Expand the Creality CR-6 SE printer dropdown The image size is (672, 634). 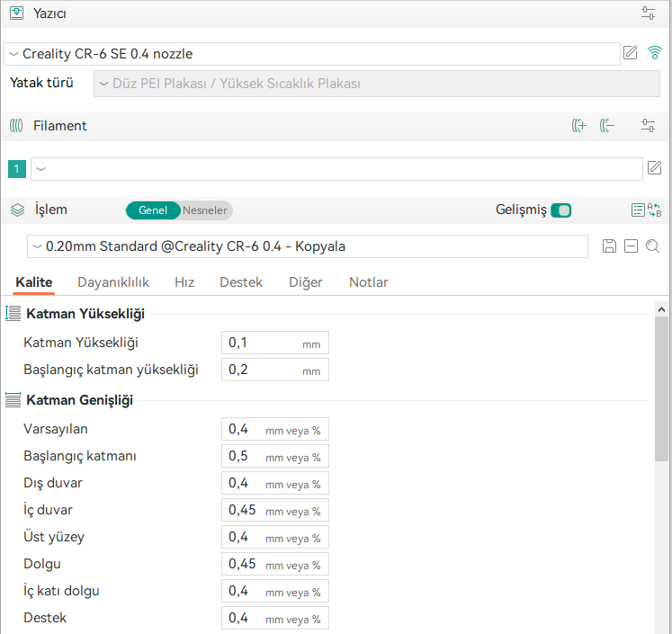pyautogui.click(x=310, y=54)
